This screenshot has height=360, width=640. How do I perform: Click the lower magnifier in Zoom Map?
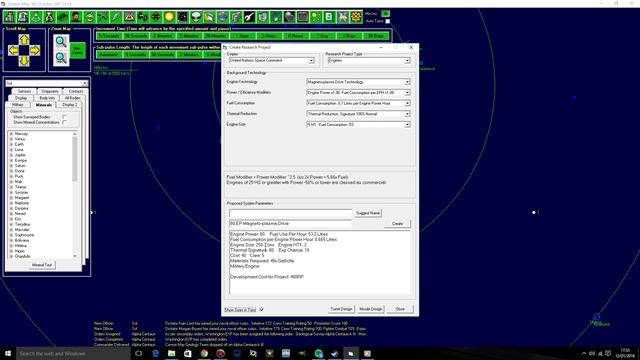click(x=61, y=58)
